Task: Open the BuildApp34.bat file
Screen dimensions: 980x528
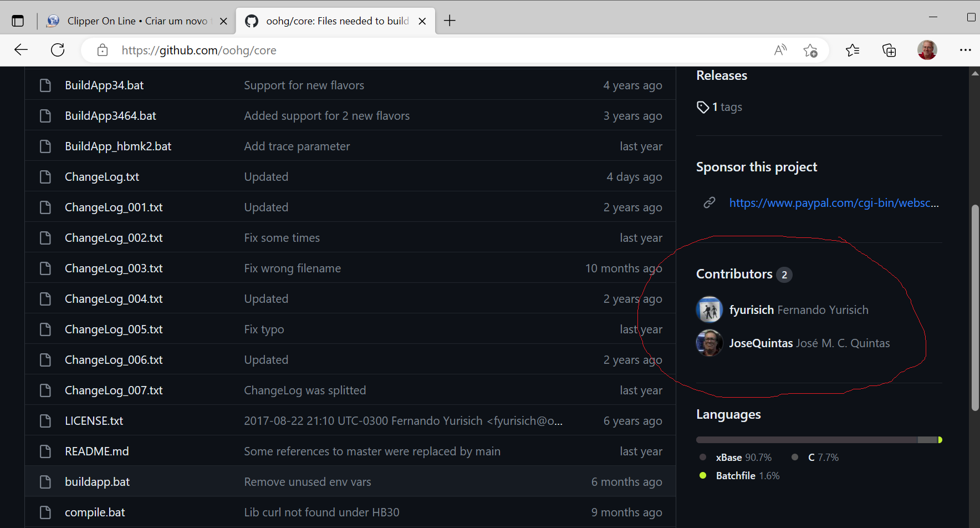Action: (x=104, y=85)
